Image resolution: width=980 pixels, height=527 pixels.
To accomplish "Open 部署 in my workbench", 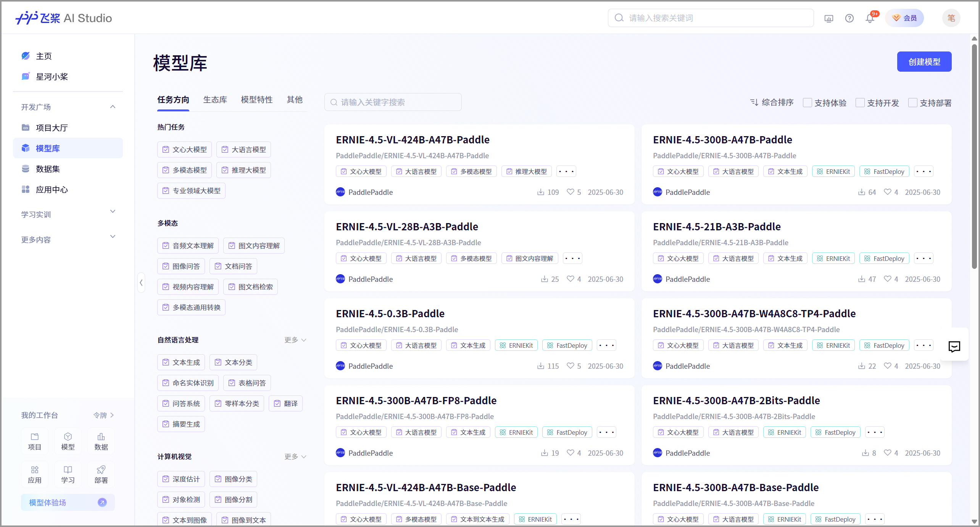I will (x=101, y=474).
